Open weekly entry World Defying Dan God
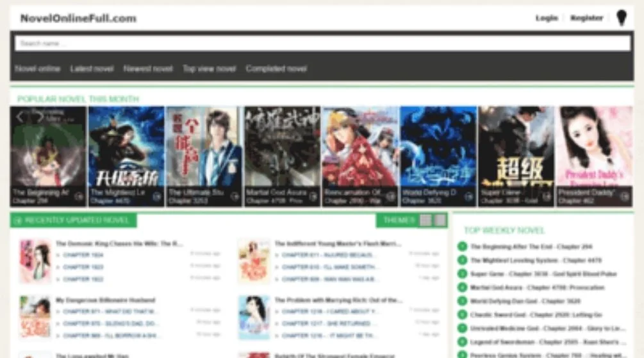Screen dimensions: 644x358 pos(525,301)
